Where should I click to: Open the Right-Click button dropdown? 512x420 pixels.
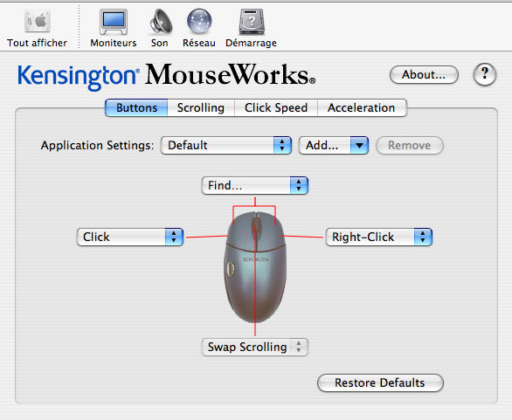(x=379, y=237)
